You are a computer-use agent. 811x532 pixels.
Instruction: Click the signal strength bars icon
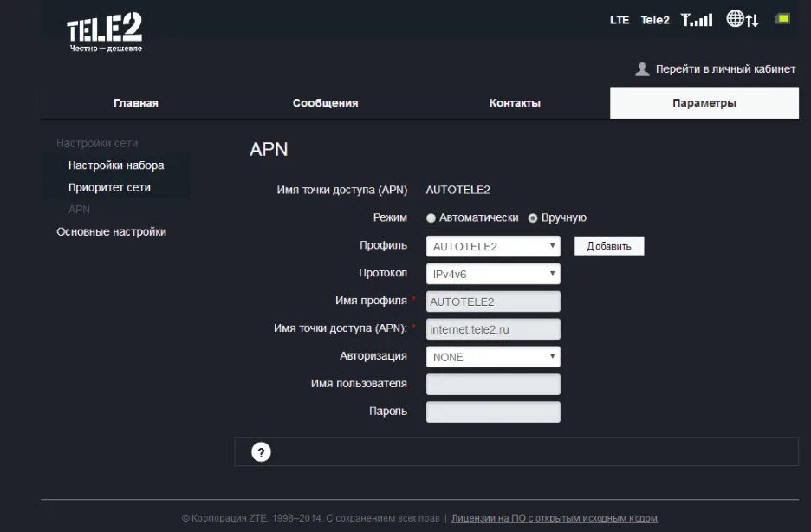click(x=696, y=20)
